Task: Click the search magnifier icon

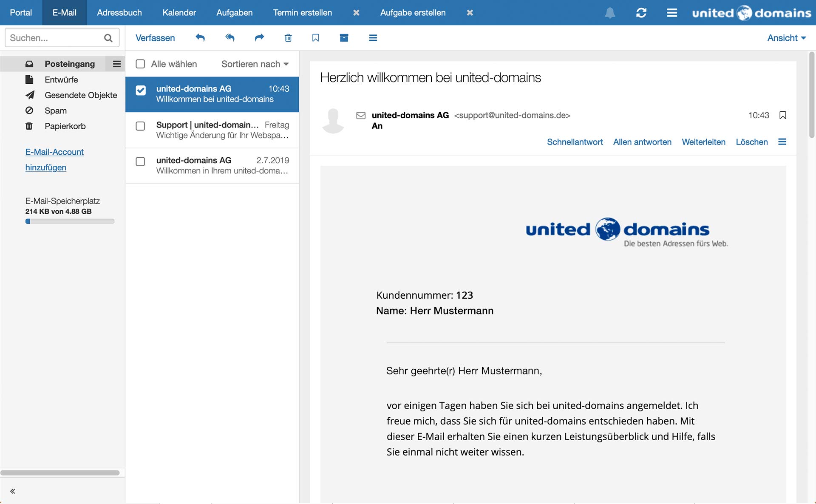Action: pyautogui.click(x=108, y=38)
